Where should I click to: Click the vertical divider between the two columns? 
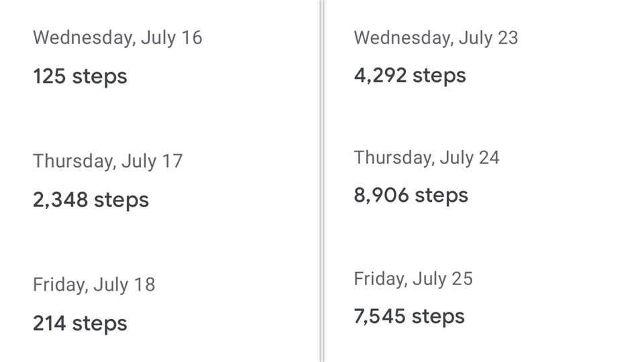point(322,181)
